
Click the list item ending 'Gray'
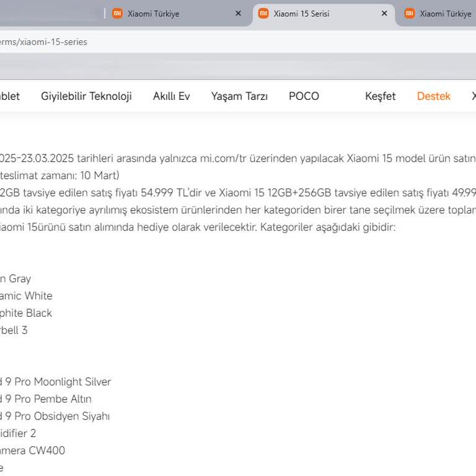click(x=15, y=279)
